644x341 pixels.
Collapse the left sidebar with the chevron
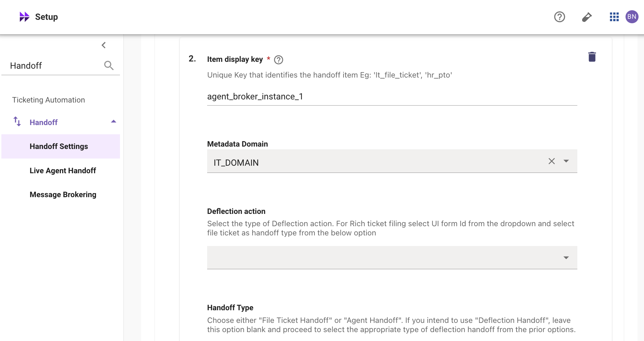click(104, 45)
